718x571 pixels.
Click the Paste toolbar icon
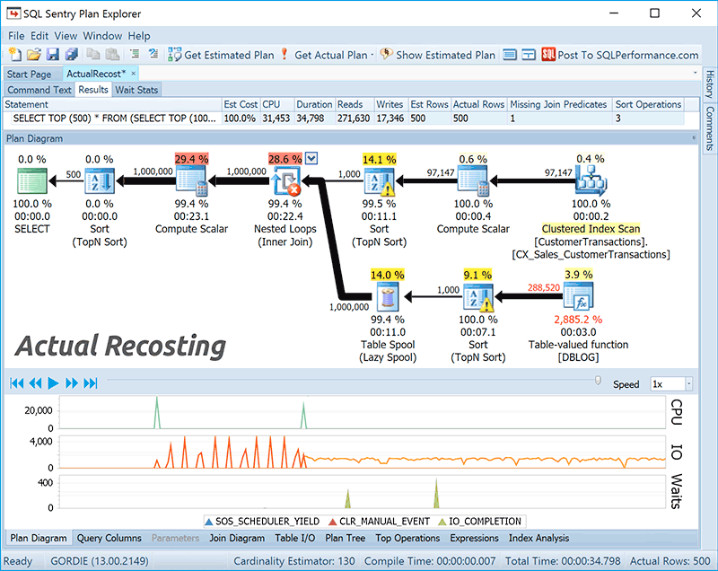112,54
